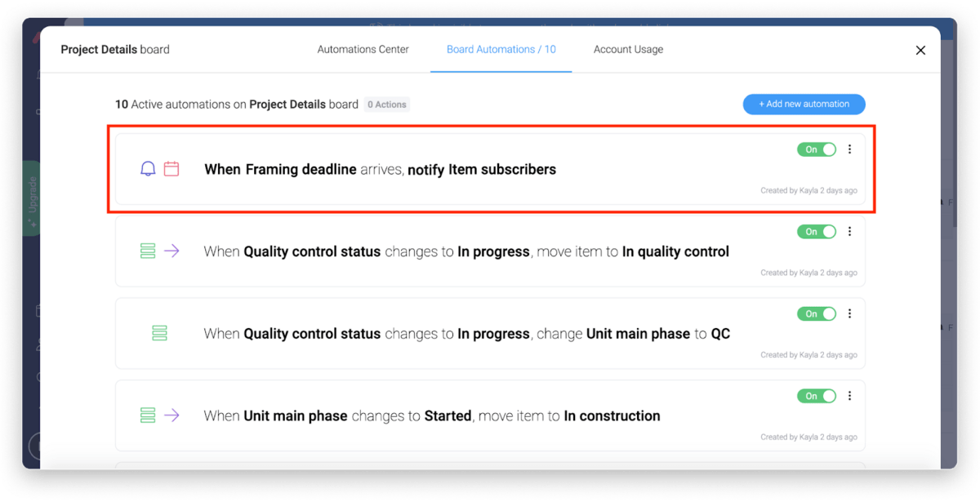Click the green status column icon on second automation
Screen dimensions: 980x502
[x=148, y=251]
